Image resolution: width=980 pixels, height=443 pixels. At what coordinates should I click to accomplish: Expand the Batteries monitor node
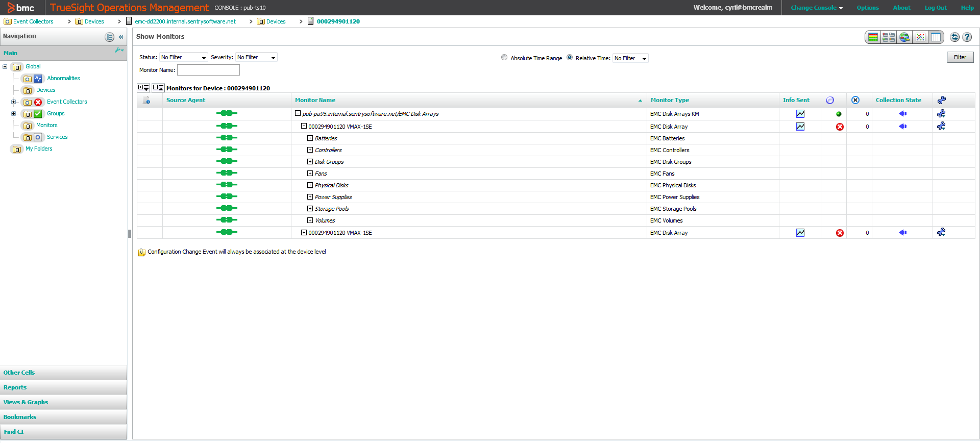point(310,138)
